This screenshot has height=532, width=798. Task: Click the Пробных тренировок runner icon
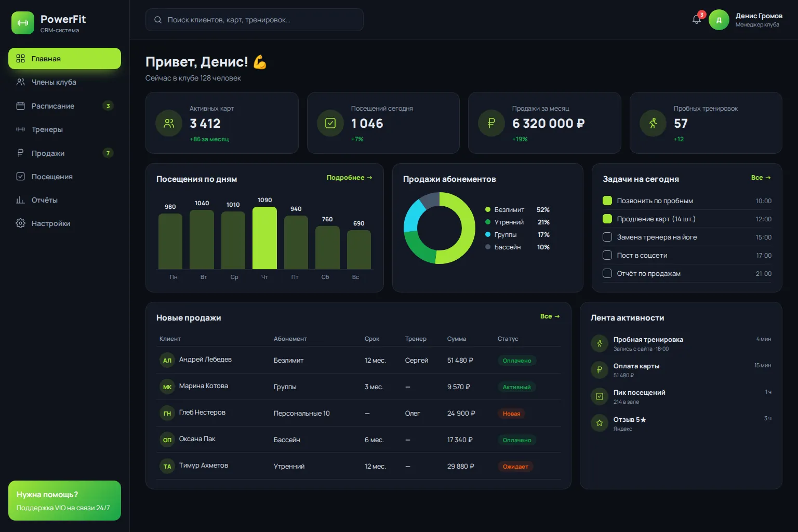pyautogui.click(x=653, y=123)
